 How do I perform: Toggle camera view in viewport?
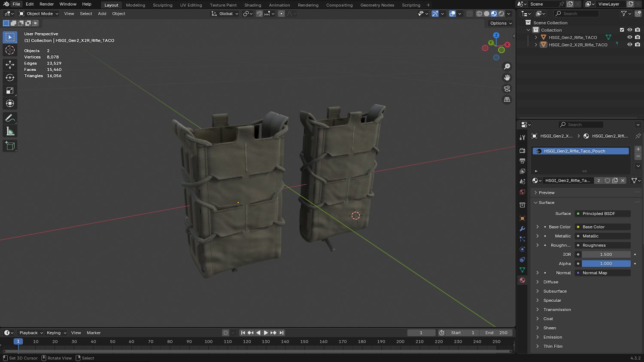pyautogui.click(x=507, y=88)
